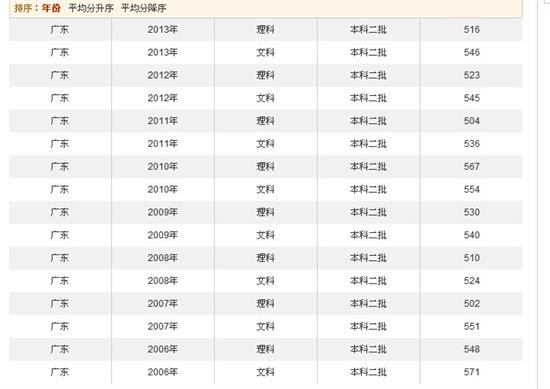Screen dimensions: 550x389
Task: Select score 571 for 2006年 文科
Action: coord(471,372)
